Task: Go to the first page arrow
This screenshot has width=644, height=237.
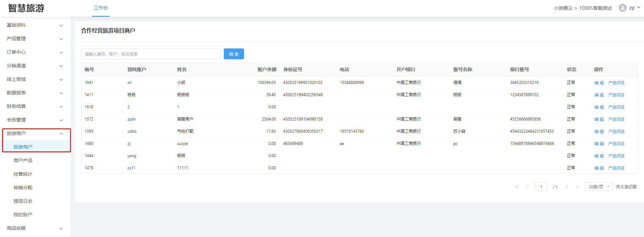Action: click(x=517, y=187)
